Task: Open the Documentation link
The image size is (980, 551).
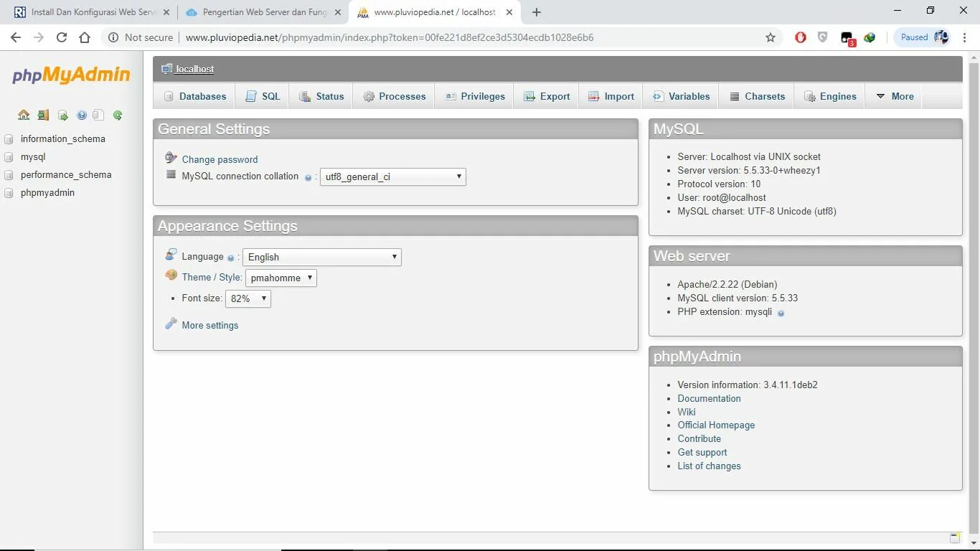Action: (709, 398)
